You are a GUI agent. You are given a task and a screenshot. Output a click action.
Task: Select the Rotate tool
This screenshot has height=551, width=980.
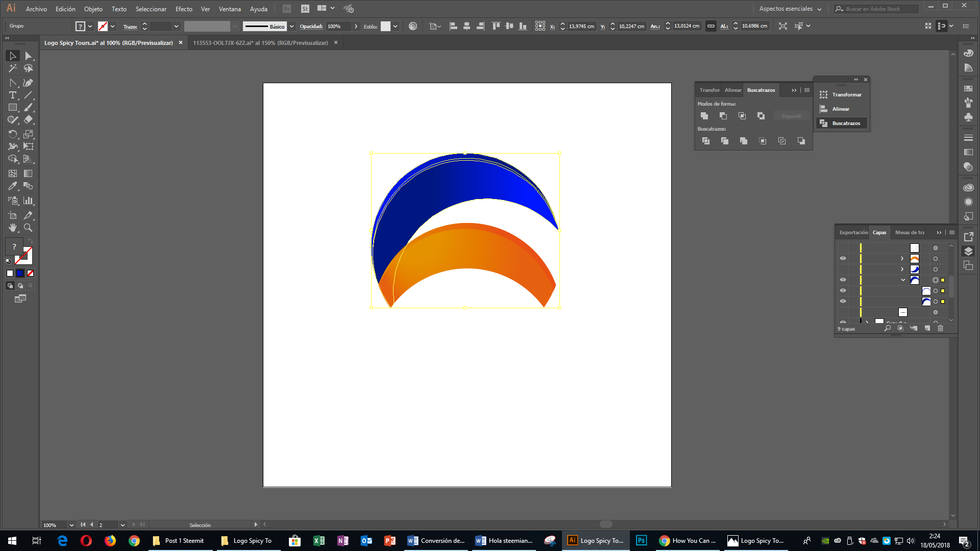(x=13, y=134)
